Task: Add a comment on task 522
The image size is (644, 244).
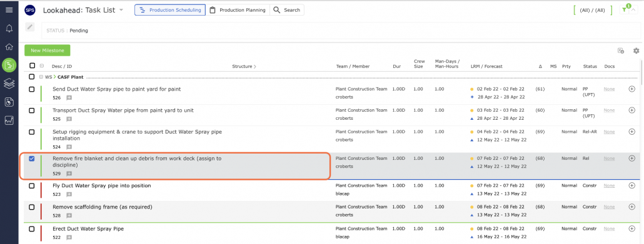Action: tap(69, 237)
